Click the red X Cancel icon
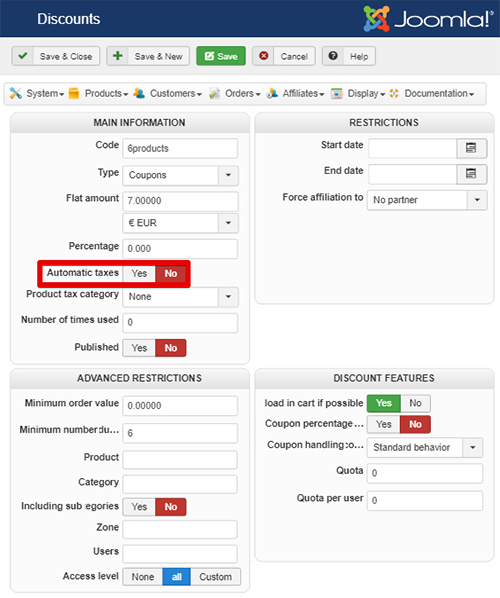 click(x=263, y=56)
